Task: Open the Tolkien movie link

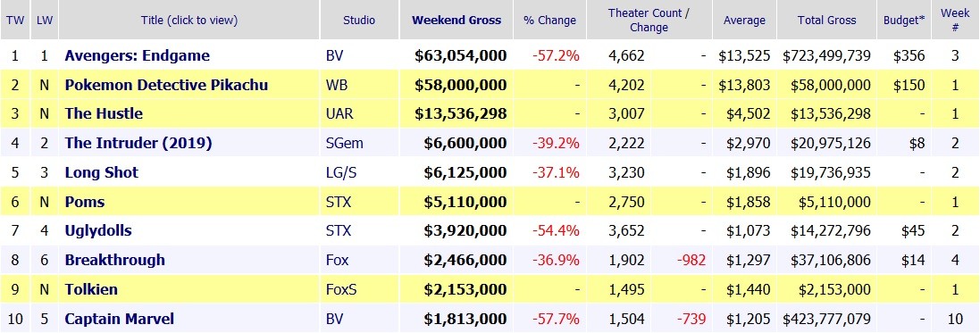Action: tap(91, 289)
